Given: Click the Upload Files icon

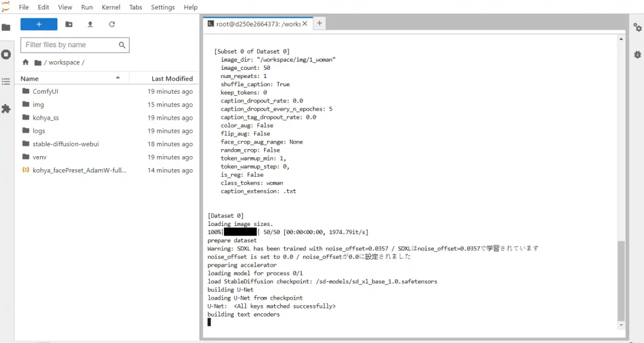Looking at the screenshot, I should pyautogui.click(x=90, y=24).
